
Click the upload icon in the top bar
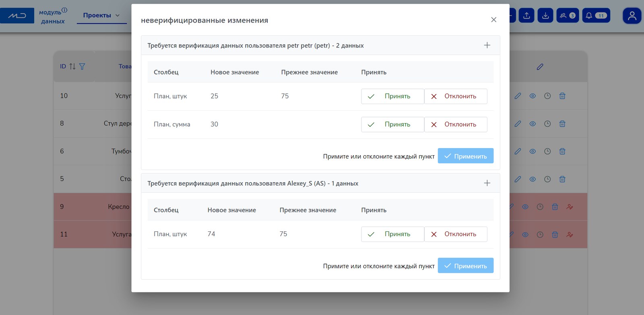(526, 16)
